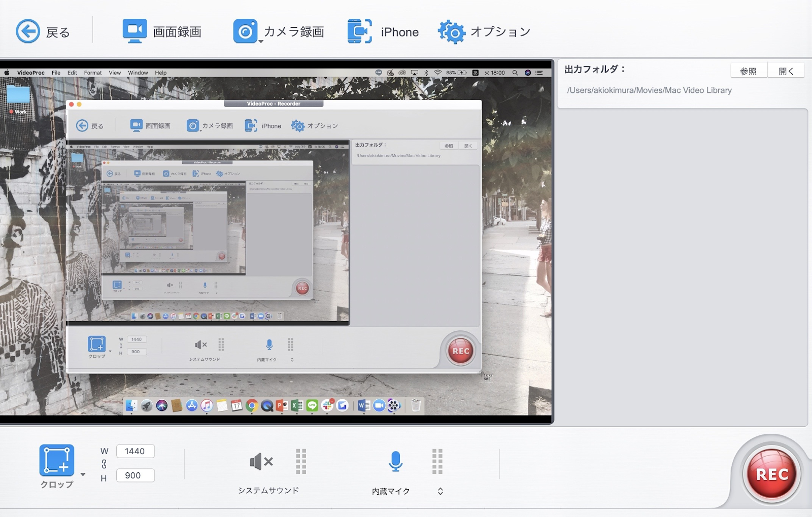The width and height of the screenshot is (812, 517).
Task: Open the Edit menu in the previewed menu bar
Action: point(72,73)
